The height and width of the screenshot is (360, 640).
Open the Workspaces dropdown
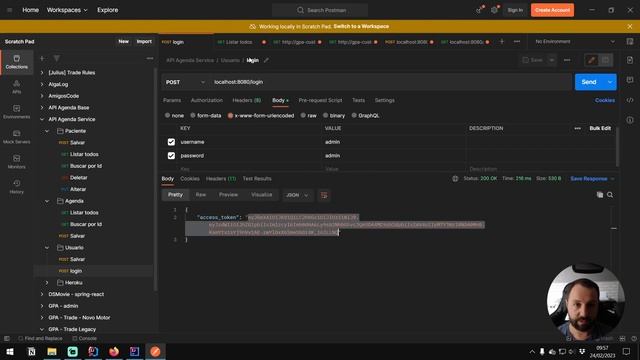67,10
